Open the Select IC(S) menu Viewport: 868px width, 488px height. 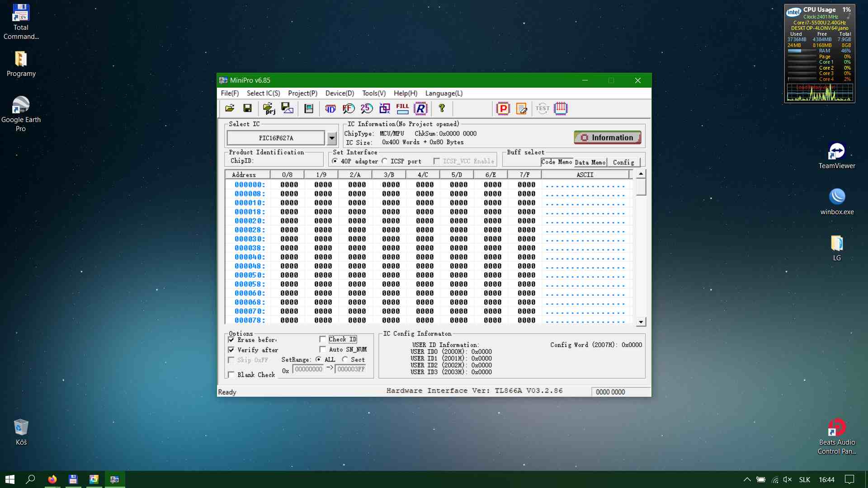click(x=263, y=94)
